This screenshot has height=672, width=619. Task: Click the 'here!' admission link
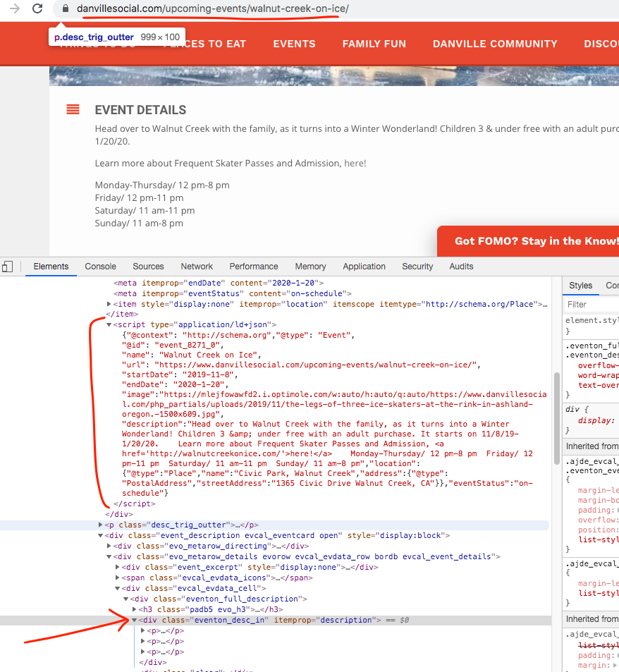tap(355, 163)
